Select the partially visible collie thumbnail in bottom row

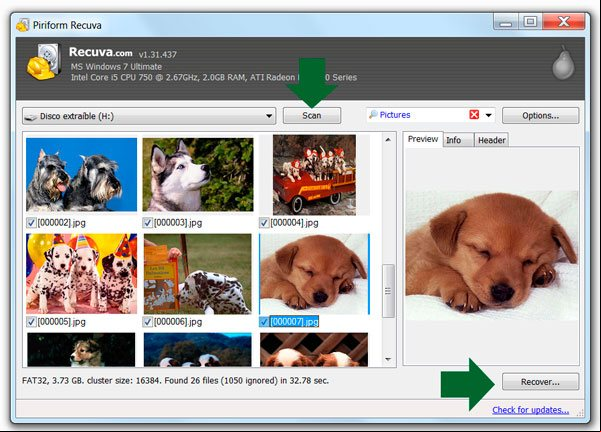pyautogui.click(x=81, y=350)
